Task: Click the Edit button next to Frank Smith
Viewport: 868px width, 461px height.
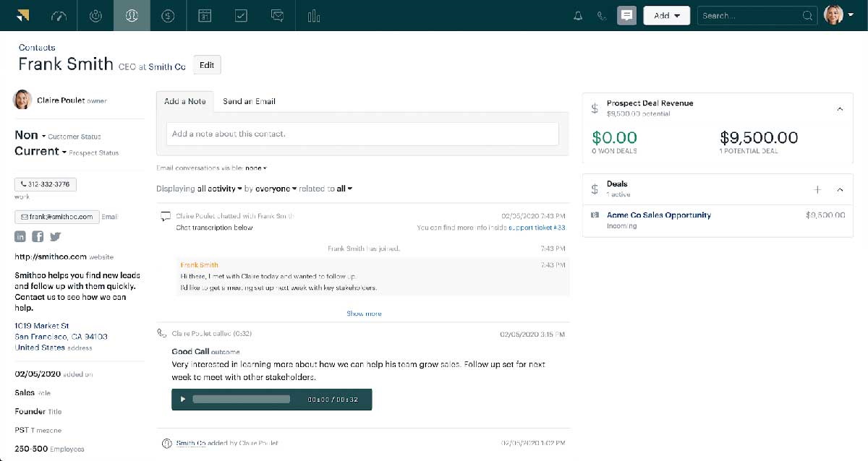Action: point(207,64)
